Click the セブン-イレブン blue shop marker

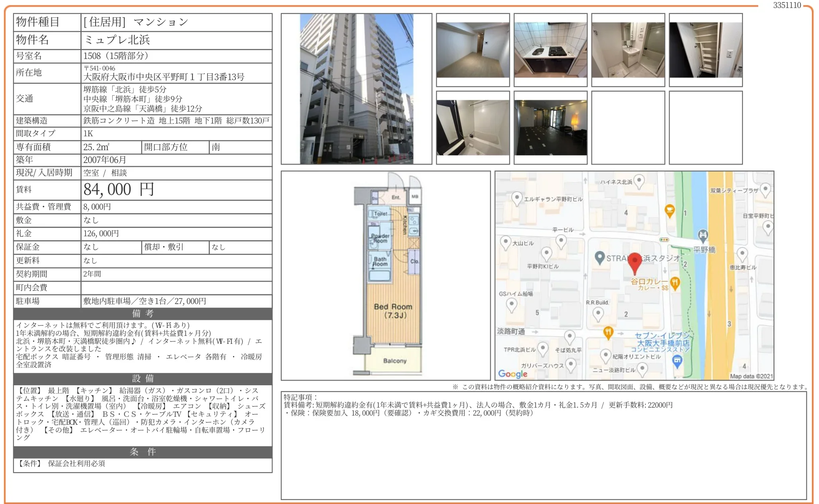[x=677, y=361]
